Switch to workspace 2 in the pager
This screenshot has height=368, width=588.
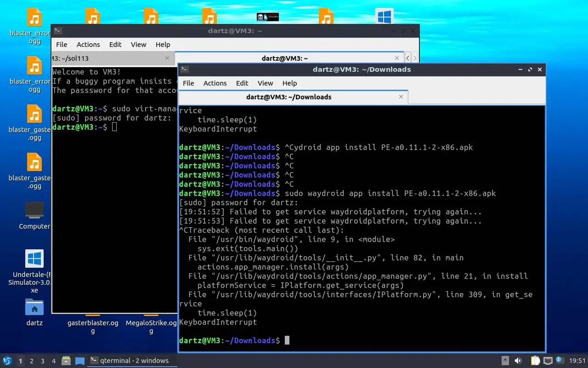click(32, 361)
